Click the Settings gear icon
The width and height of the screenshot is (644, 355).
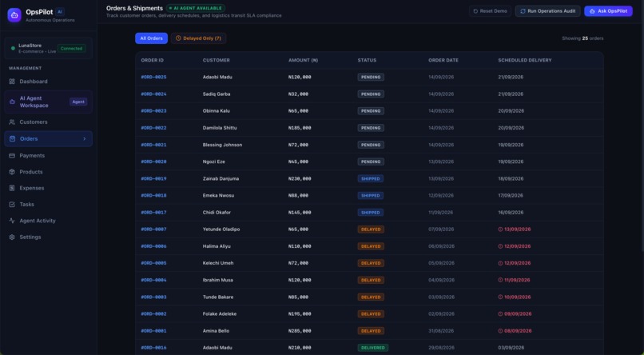tap(12, 237)
